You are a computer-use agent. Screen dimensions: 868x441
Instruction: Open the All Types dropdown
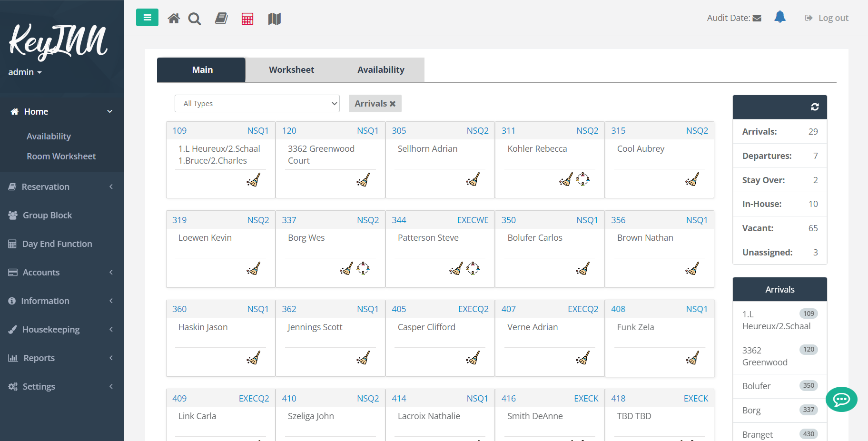(x=257, y=104)
